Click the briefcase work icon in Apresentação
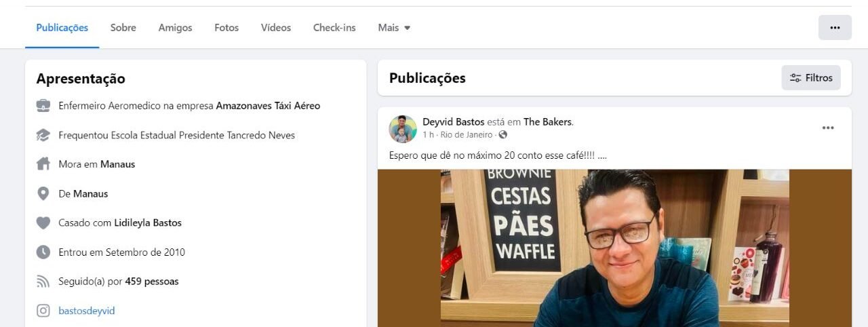Viewport: 868px width, 327px height. pos(43,106)
